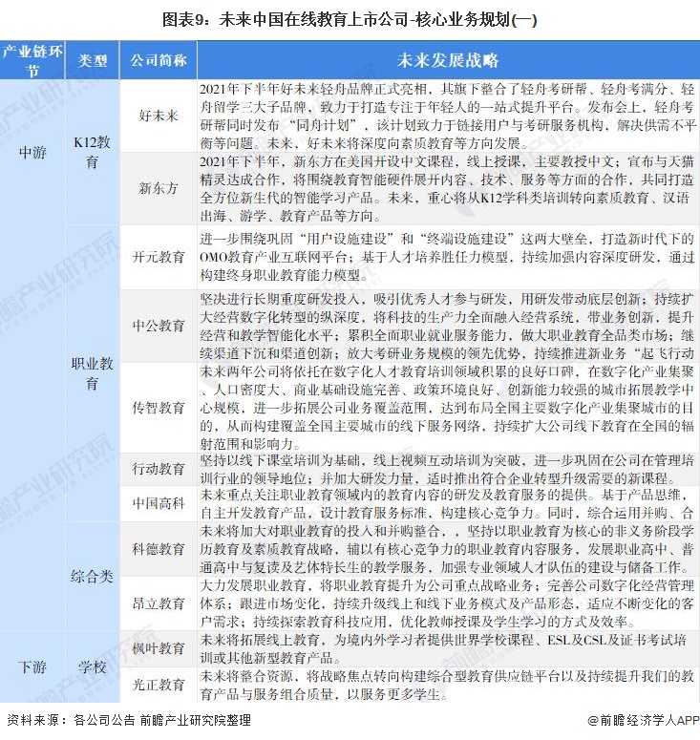Image resolution: width=700 pixels, height=740 pixels.
Task: Select company name 光正教育
Action: (x=159, y=685)
